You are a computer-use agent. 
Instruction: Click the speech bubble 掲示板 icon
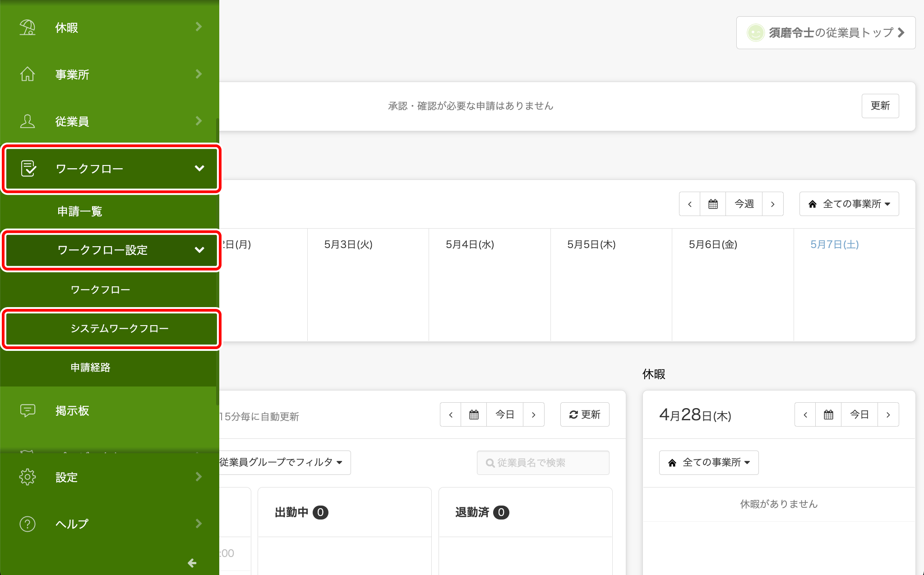28,410
